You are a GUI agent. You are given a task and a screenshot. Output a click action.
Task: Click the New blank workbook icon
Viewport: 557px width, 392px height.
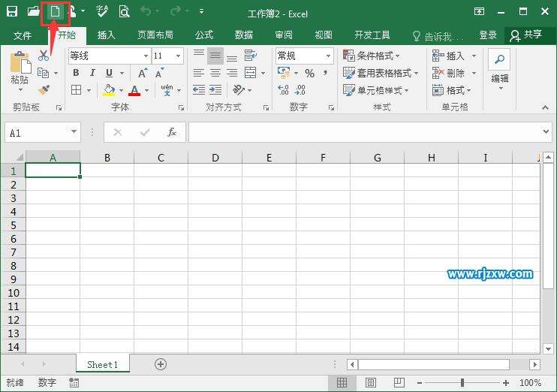pos(55,11)
